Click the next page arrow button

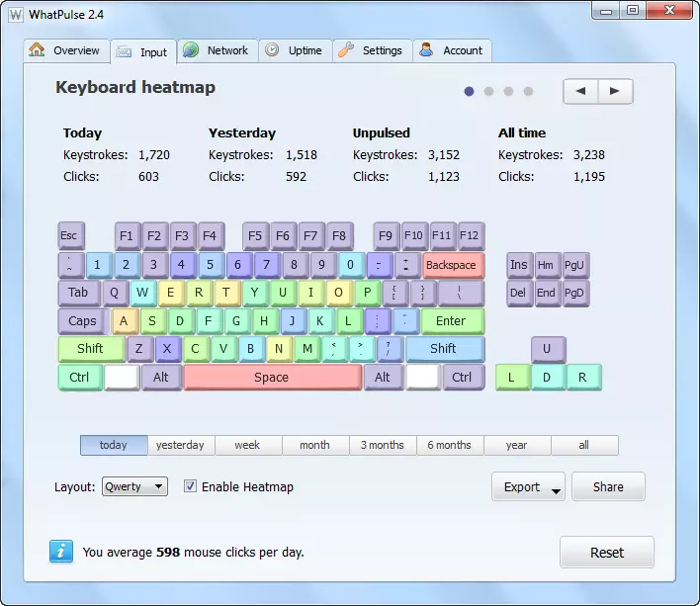(615, 91)
